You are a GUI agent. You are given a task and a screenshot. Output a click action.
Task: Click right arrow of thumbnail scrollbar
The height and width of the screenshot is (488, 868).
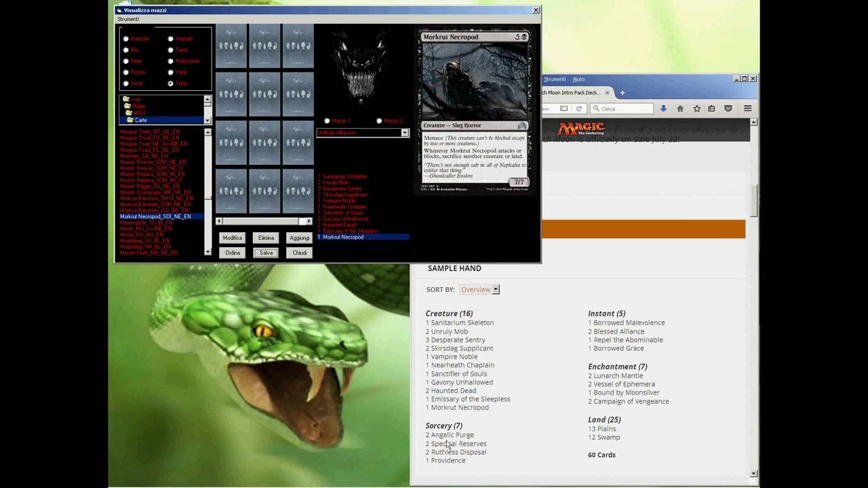(x=309, y=221)
